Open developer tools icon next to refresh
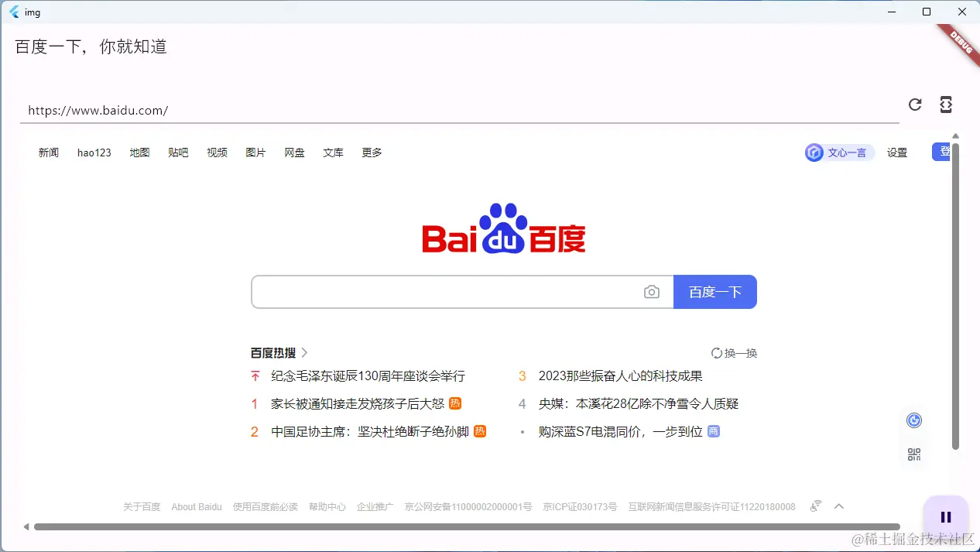The image size is (980, 552). click(946, 105)
